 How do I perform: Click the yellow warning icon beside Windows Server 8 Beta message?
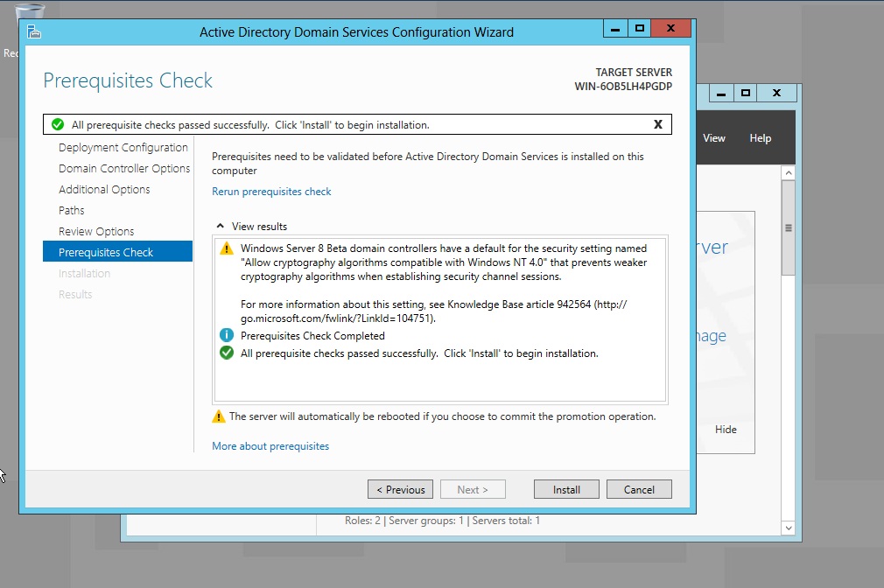[x=227, y=248]
